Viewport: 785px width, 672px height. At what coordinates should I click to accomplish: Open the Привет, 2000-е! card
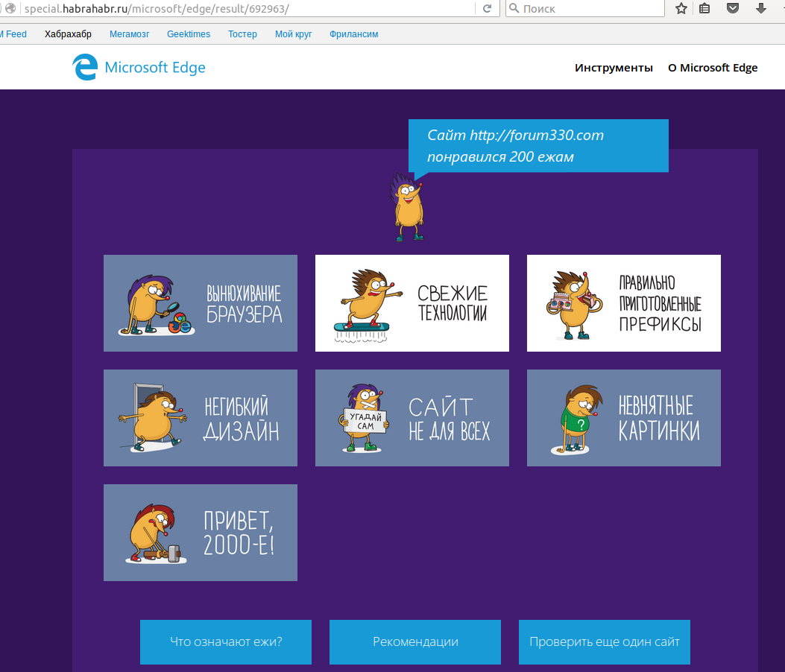(201, 533)
